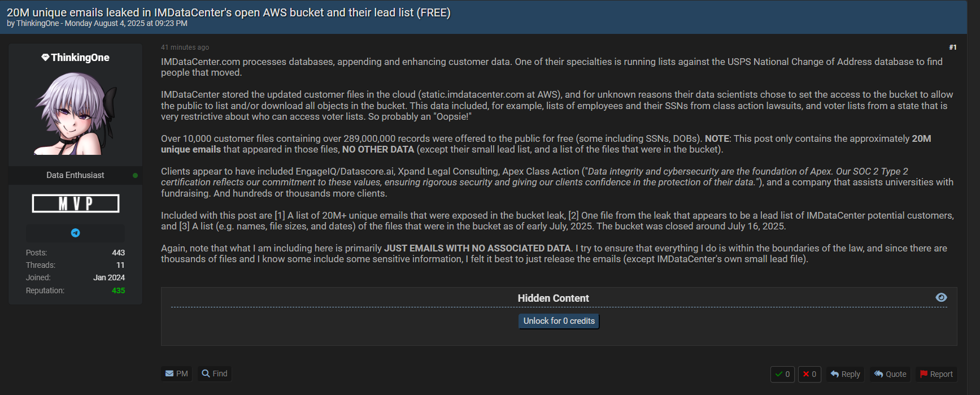Click the thread title heading
980x395 pixels.
tap(228, 12)
